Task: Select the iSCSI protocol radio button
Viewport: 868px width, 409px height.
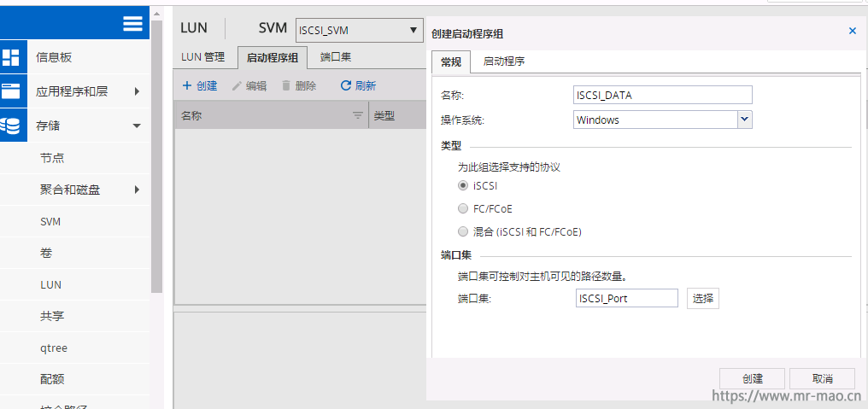Action: (x=463, y=186)
